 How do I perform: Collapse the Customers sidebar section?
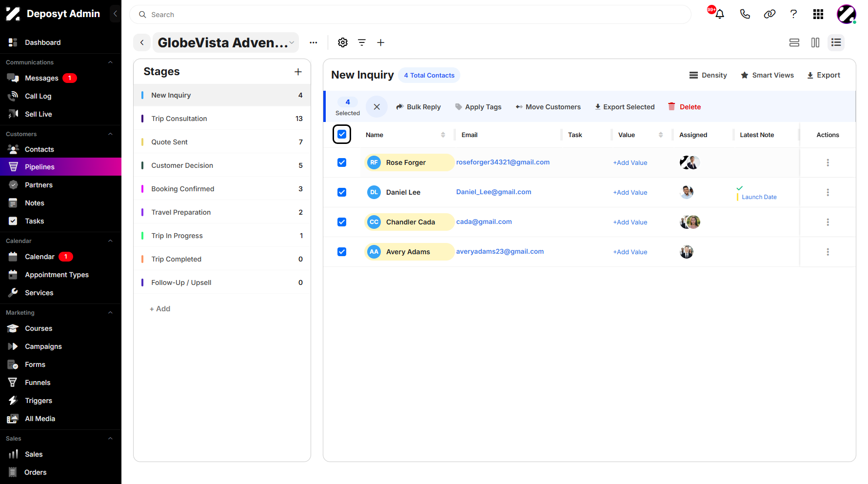click(x=110, y=134)
